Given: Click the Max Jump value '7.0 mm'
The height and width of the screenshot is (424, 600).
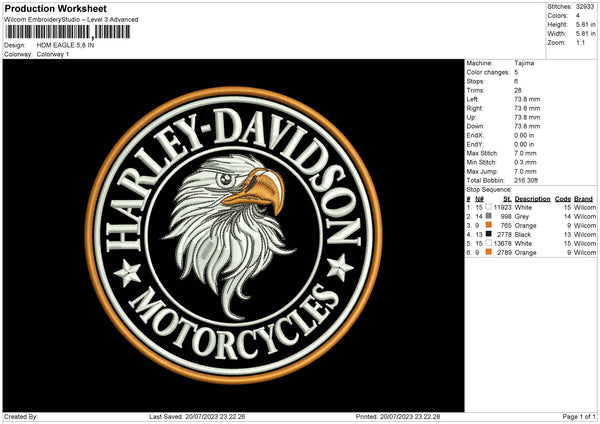Looking at the screenshot, I should 525,171.
